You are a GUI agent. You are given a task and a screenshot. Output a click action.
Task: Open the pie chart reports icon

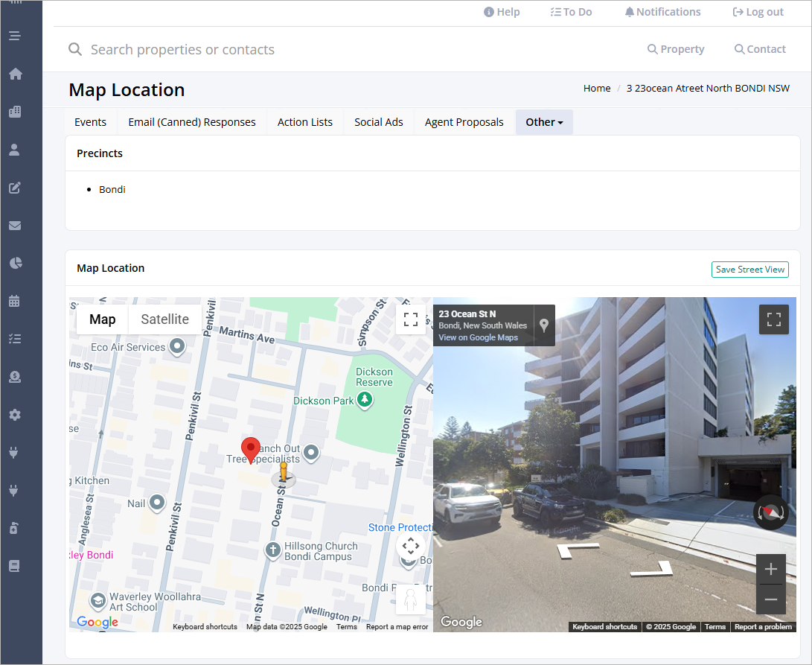point(16,264)
